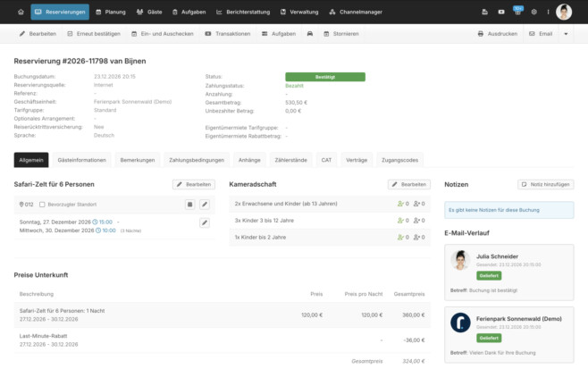Viewport: 588px width, 369px height.
Task: Click the 10:00 departure time
Action: [105, 231]
